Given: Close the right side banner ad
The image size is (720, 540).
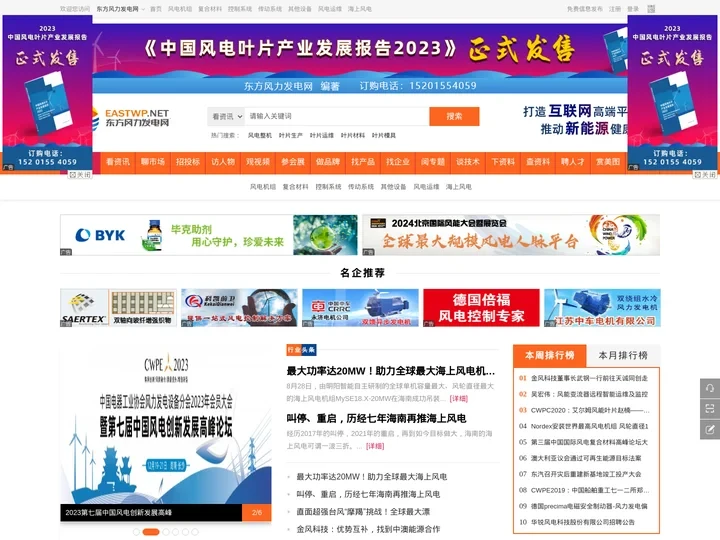Looking at the screenshot, I should (704, 175).
